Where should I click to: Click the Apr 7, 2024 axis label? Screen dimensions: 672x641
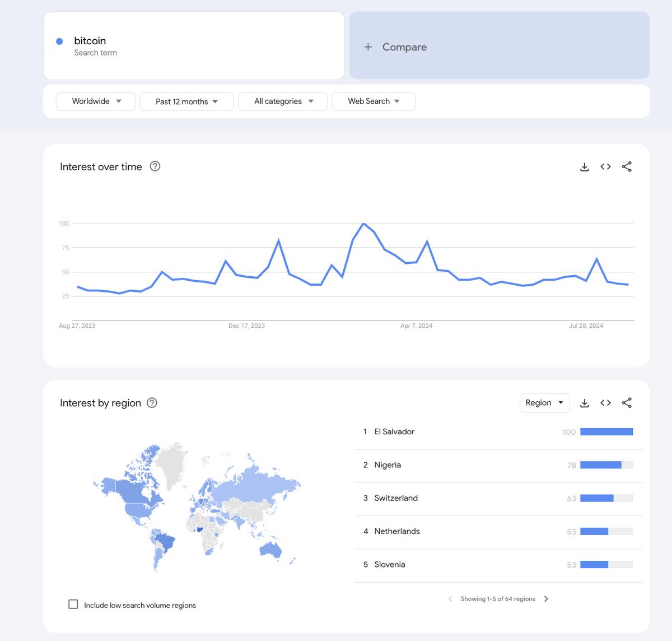pyautogui.click(x=416, y=326)
